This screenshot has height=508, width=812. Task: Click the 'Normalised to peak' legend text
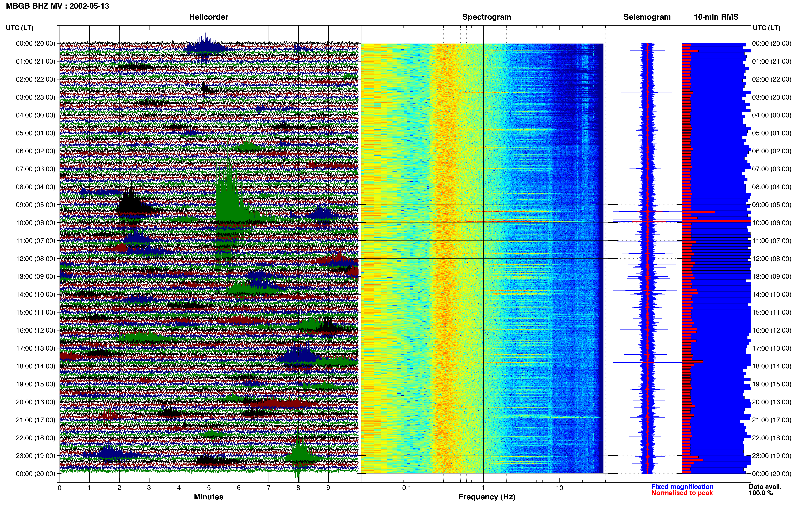tap(682, 493)
